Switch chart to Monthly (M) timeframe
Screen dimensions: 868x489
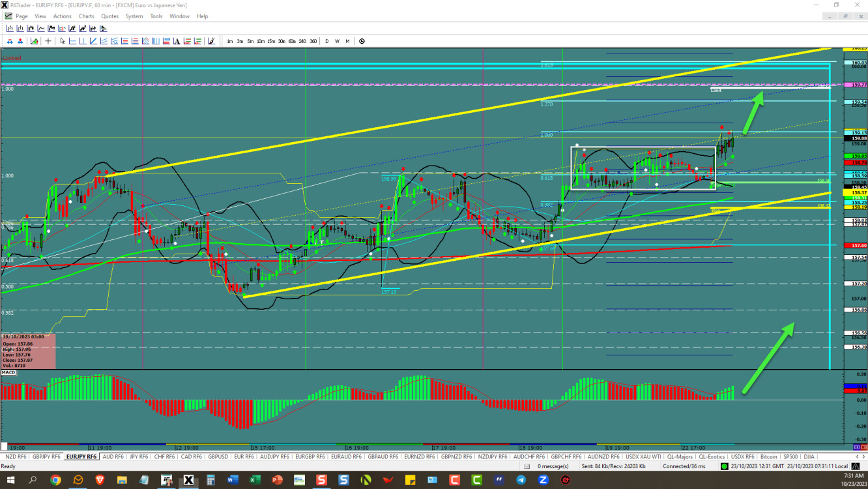coord(347,41)
